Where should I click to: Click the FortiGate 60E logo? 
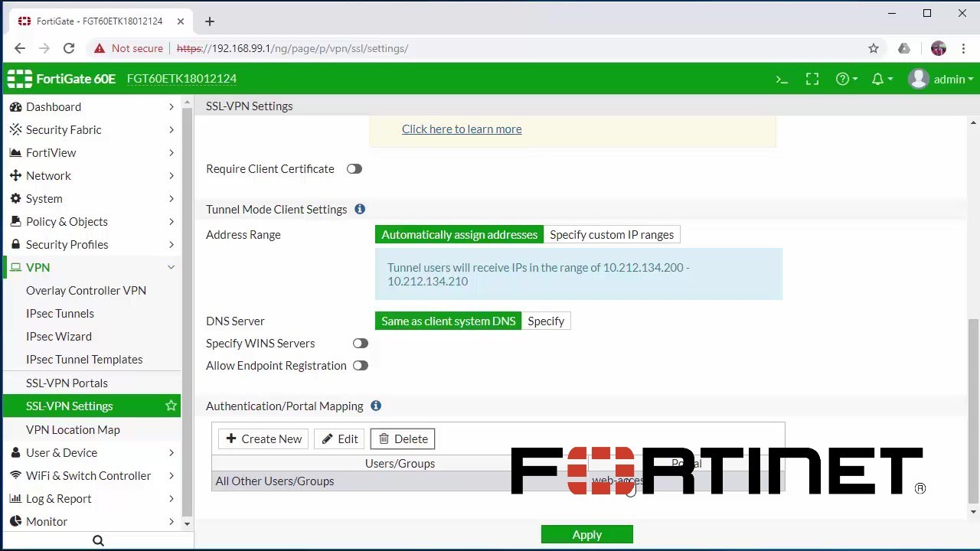pos(61,78)
